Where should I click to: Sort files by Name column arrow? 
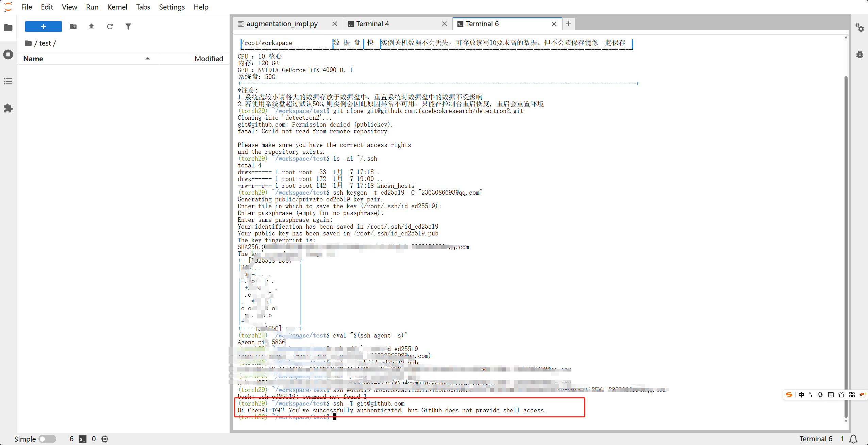(148, 59)
